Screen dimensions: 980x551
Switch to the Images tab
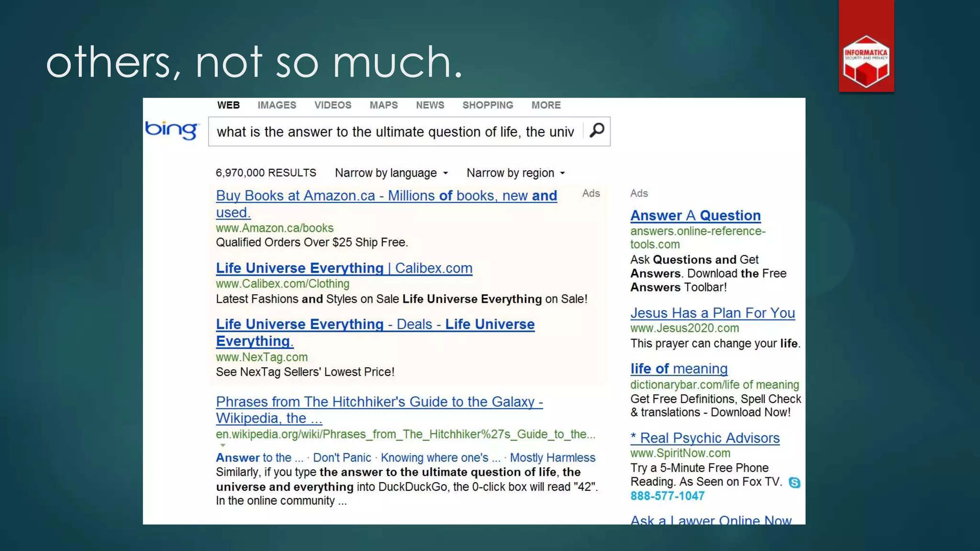click(x=277, y=105)
